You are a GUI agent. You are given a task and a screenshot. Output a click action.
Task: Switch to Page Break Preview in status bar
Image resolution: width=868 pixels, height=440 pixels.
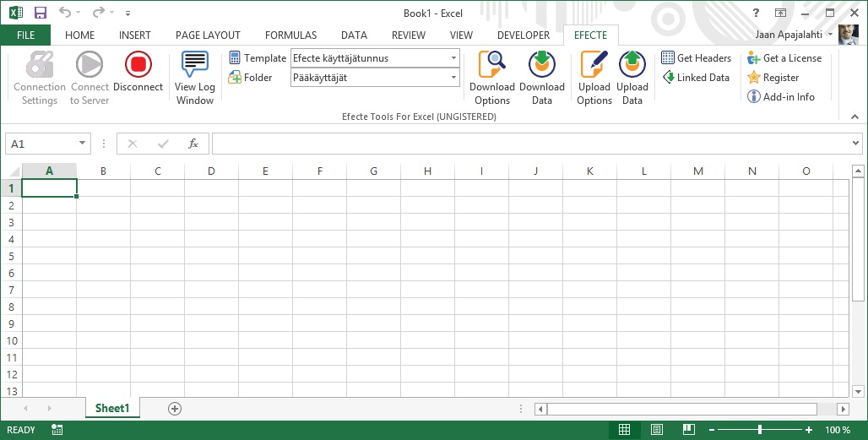689,430
